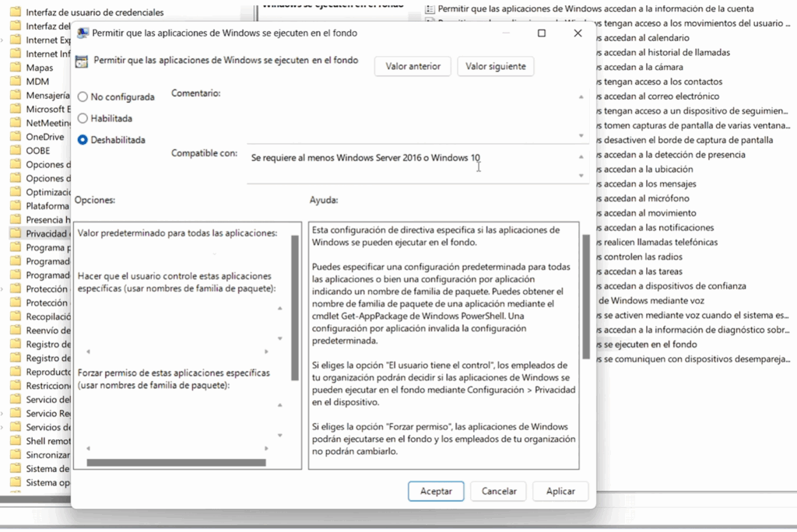Click the Recopilación folder icon
Image resolution: width=797 pixels, height=532 pixels.
click(x=16, y=316)
